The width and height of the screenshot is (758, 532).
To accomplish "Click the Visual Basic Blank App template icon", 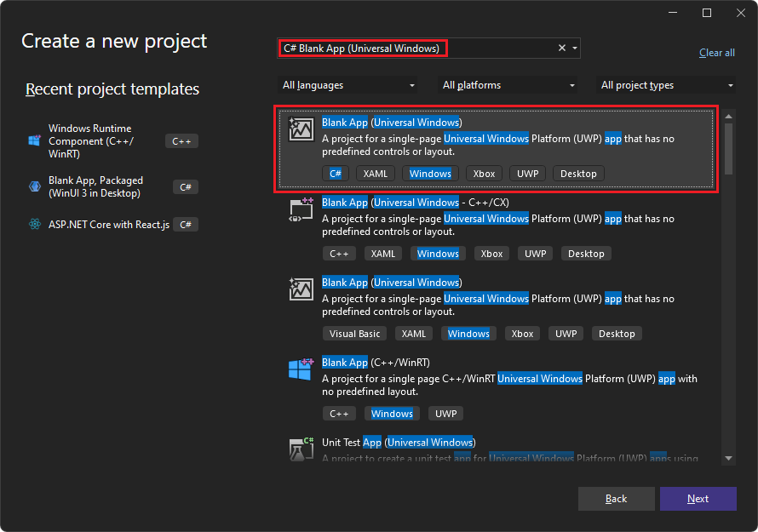I will point(301,290).
